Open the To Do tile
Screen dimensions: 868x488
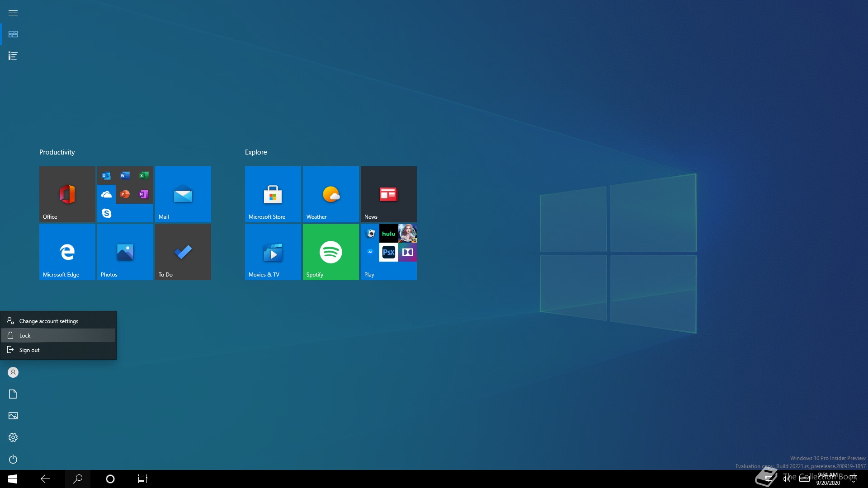tap(183, 252)
